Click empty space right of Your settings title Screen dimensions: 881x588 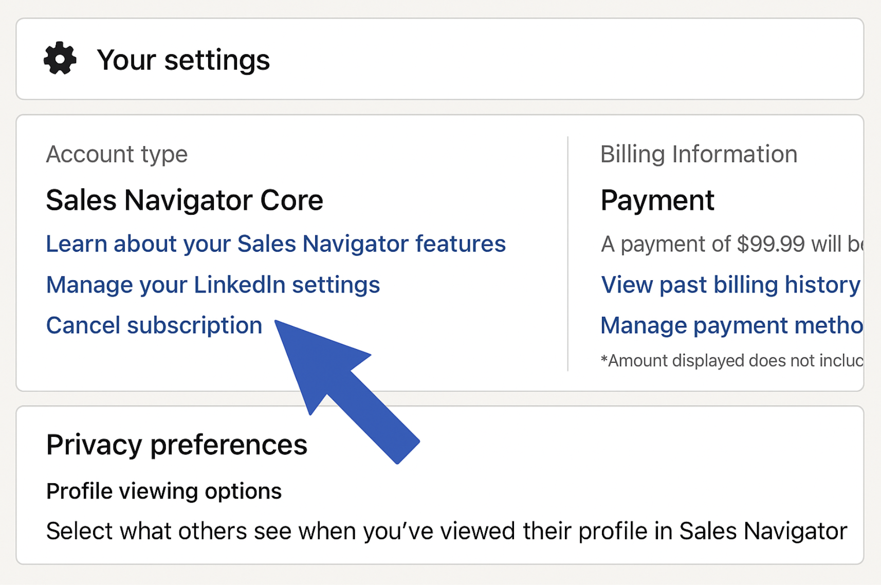(x=565, y=60)
